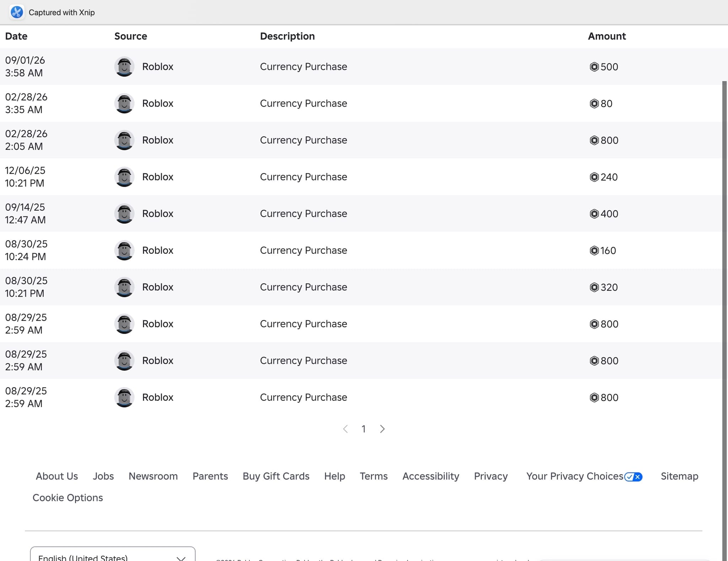Open Buy Gift Cards link
The image size is (728, 561).
click(276, 476)
